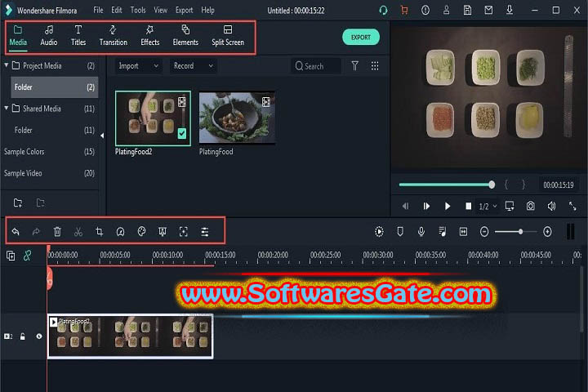This screenshot has width=588, height=392.
Task: Select the PlatingFood2 clip on timeline
Action: tap(131, 336)
